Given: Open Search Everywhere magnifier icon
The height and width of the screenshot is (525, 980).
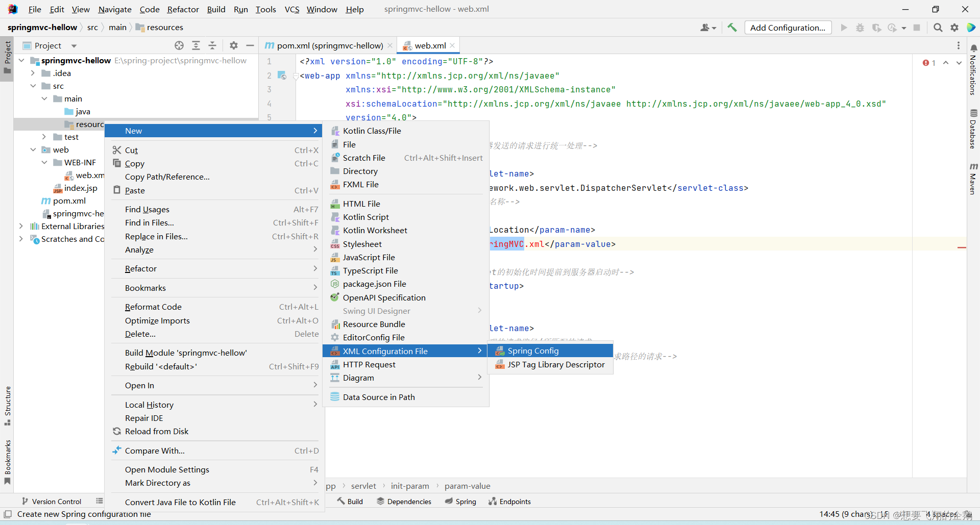Looking at the screenshot, I should pyautogui.click(x=938, y=28).
